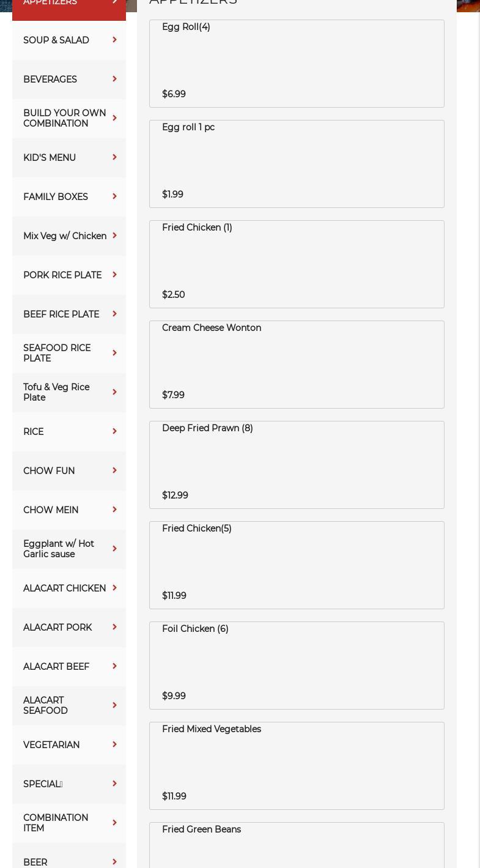This screenshot has width=480, height=868.
Task: Choose the Cream Cheese Wonton item
Action: click(x=297, y=365)
